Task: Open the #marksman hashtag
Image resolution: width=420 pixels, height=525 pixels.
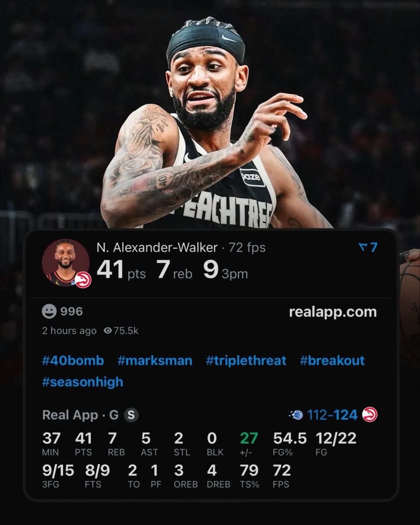Action: coord(155,360)
